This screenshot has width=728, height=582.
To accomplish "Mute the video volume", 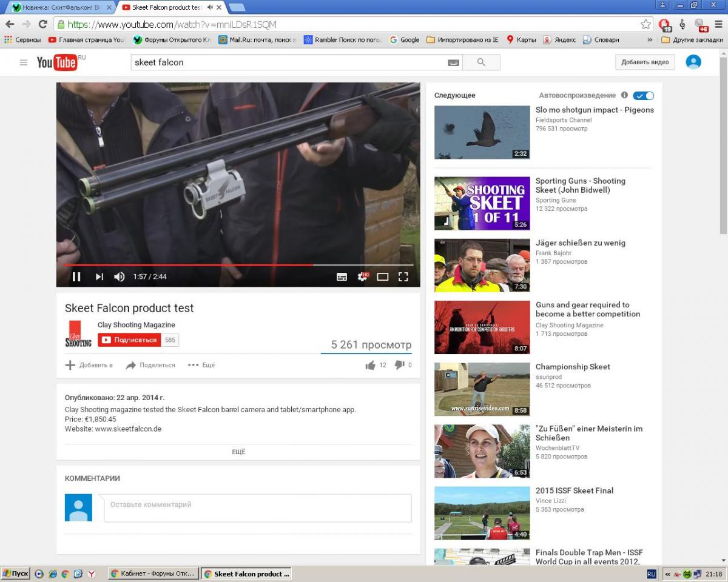I will pyautogui.click(x=120, y=277).
